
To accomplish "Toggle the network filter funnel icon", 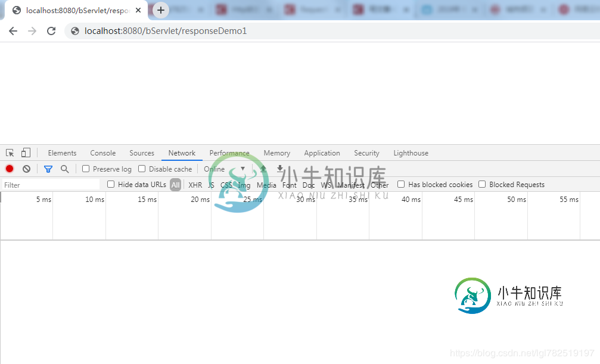I will pyautogui.click(x=48, y=169).
